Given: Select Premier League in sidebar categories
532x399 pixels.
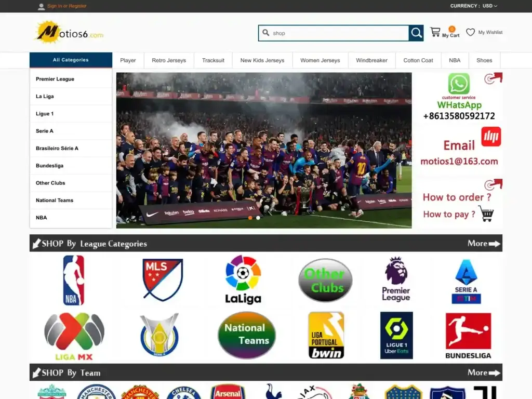Looking at the screenshot, I should pyautogui.click(x=55, y=79).
